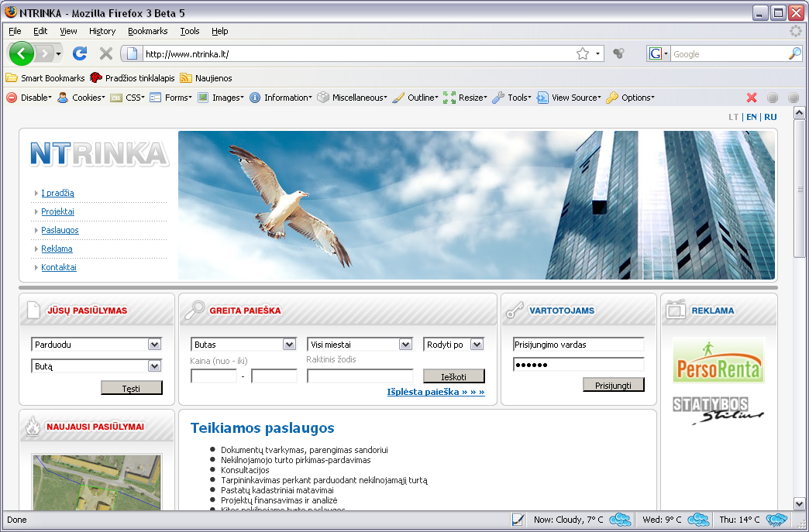The height and width of the screenshot is (532, 809).
Task: Open the CSS developer menu
Action: pos(127,98)
